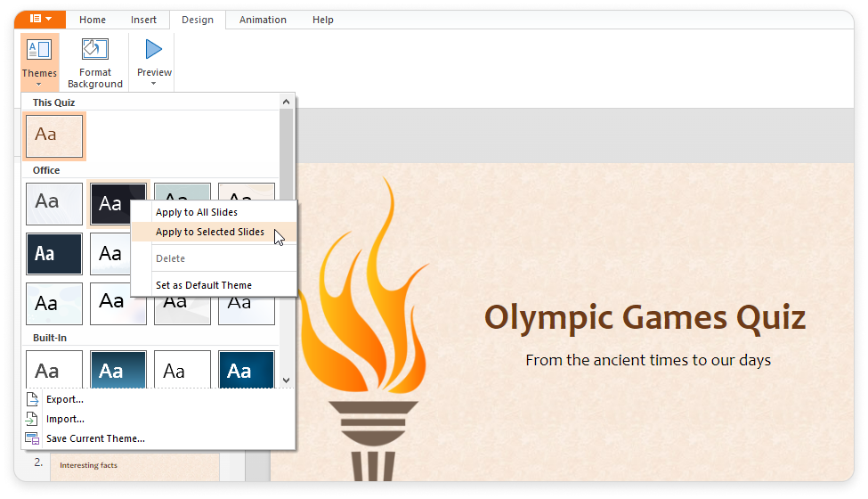
Task: Click the Preview play icon
Action: coord(153,49)
